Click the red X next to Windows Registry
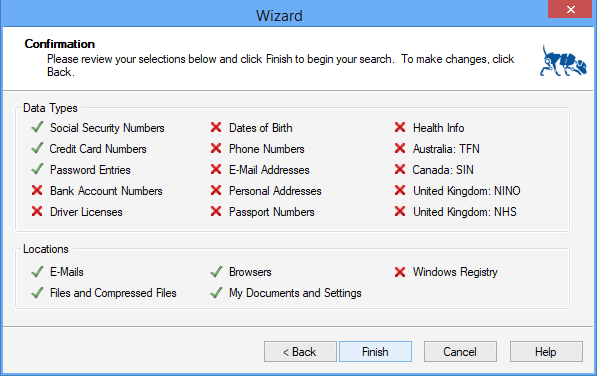Screen dimensions: 597x376 (x=400, y=272)
